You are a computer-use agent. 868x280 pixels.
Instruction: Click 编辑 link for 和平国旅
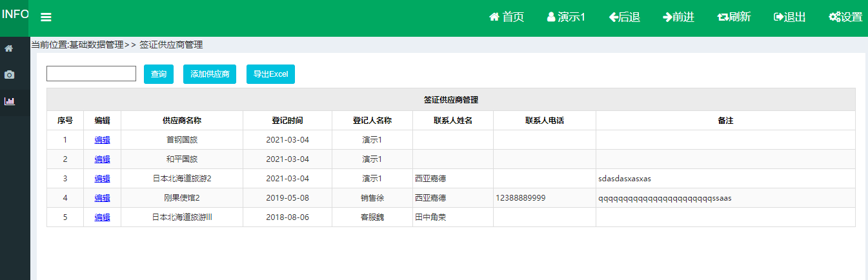coord(102,159)
